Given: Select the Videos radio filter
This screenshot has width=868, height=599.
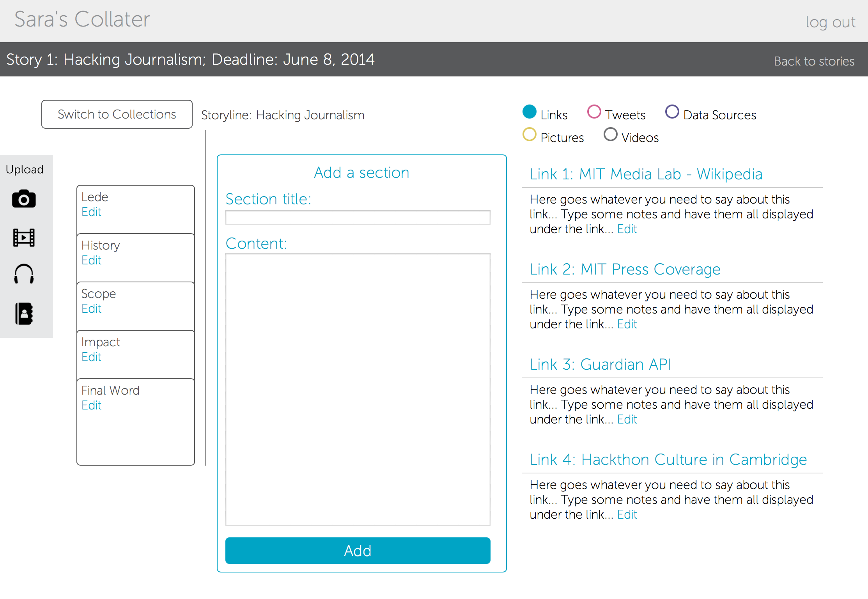Looking at the screenshot, I should [x=610, y=135].
